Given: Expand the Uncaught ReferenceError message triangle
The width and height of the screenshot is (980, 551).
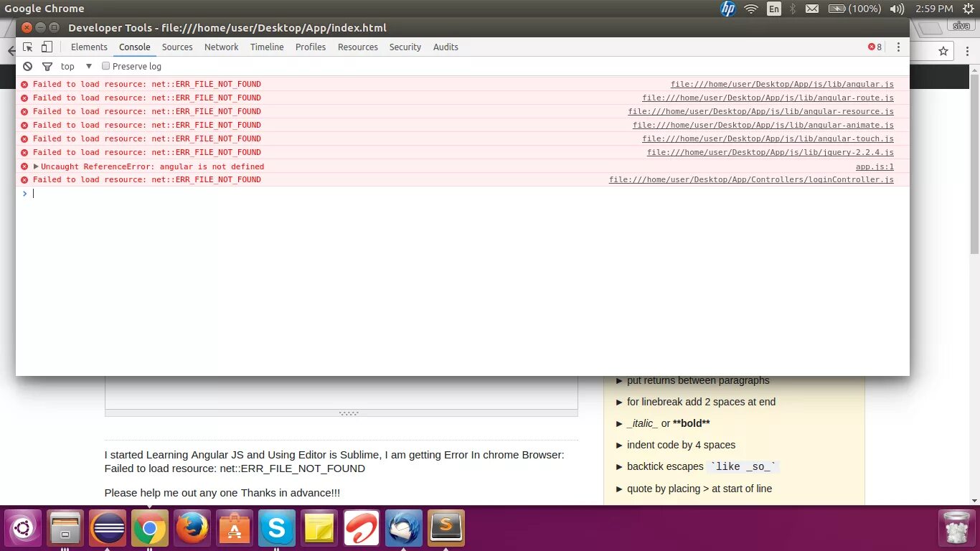Looking at the screenshot, I should pyautogui.click(x=36, y=166).
